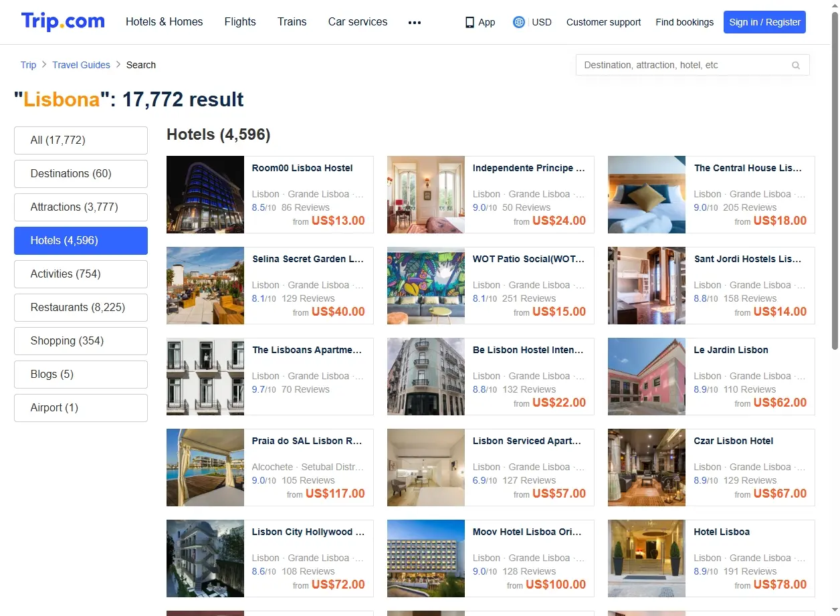Viewport: 840px width, 616px height.
Task: Open Lisbon Serviced Apartments thumbnail
Action: point(426,468)
